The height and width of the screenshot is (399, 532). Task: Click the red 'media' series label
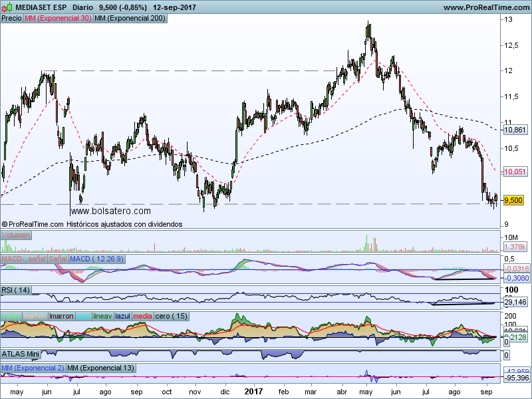tap(142, 316)
